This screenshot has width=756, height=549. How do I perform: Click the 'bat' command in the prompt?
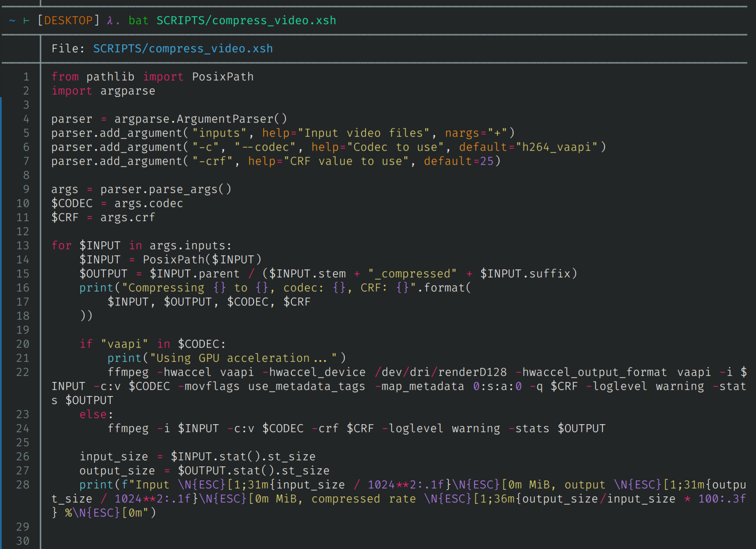pos(138,21)
